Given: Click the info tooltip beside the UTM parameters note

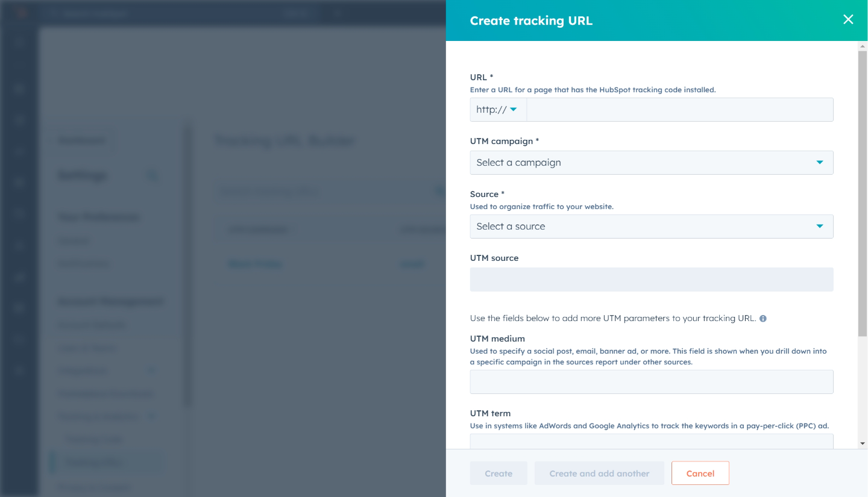Looking at the screenshot, I should tap(763, 318).
